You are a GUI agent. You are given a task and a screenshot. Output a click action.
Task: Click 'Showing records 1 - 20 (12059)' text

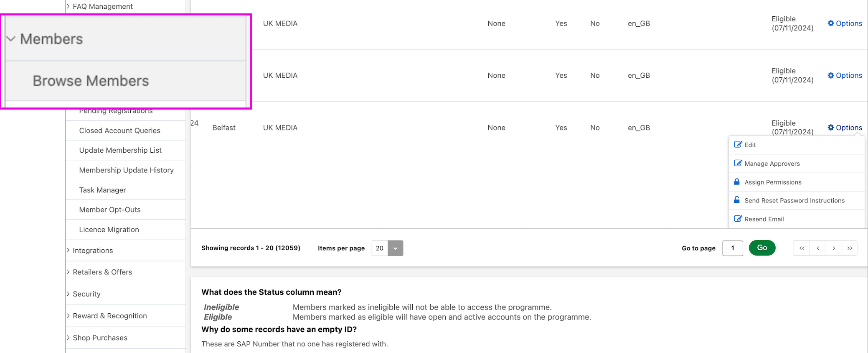tap(251, 248)
